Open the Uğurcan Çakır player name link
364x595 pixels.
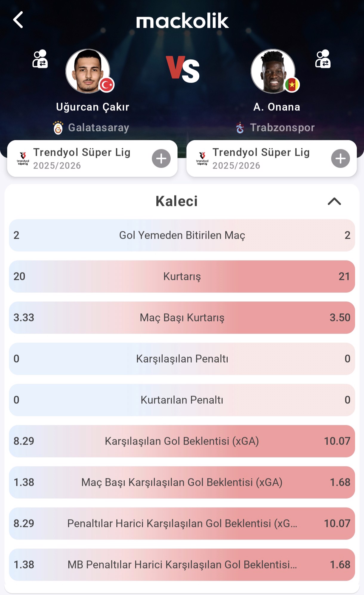point(92,107)
